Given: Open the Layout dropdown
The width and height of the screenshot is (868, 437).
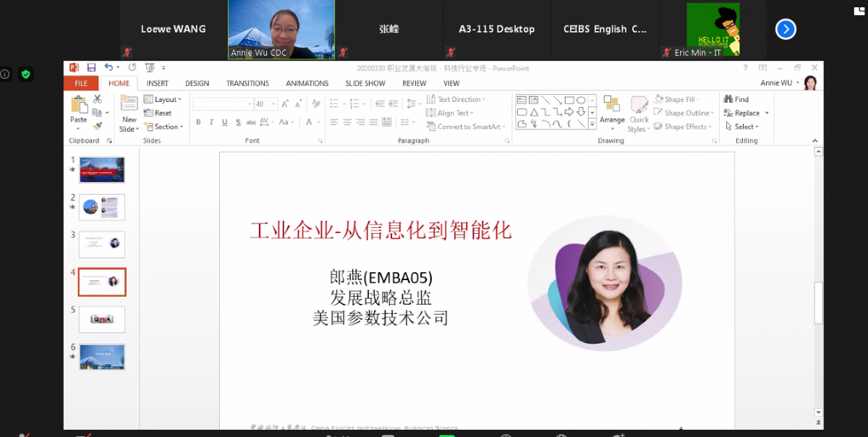Looking at the screenshot, I should (x=163, y=99).
